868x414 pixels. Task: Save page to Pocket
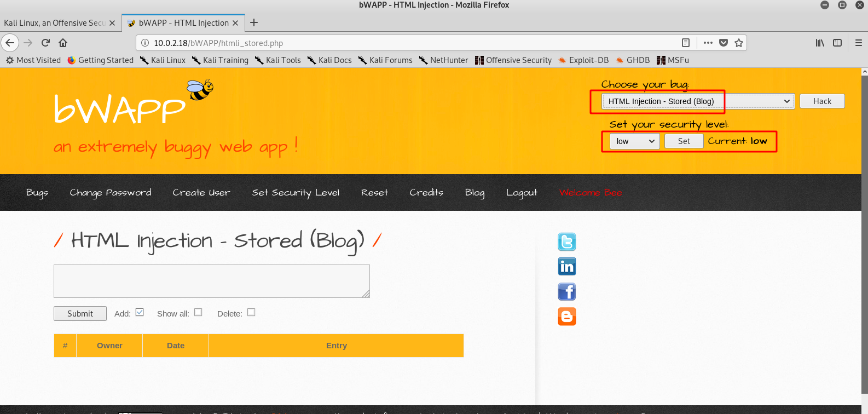pyautogui.click(x=724, y=43)
